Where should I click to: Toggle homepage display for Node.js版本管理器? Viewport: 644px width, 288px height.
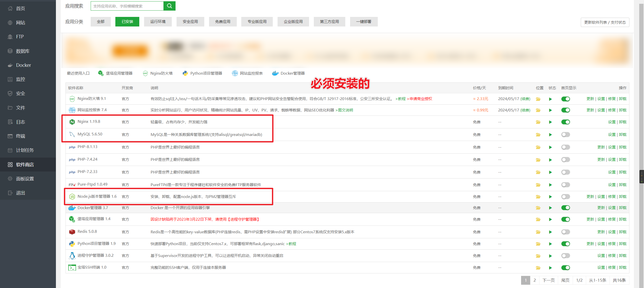click(565, 197)
